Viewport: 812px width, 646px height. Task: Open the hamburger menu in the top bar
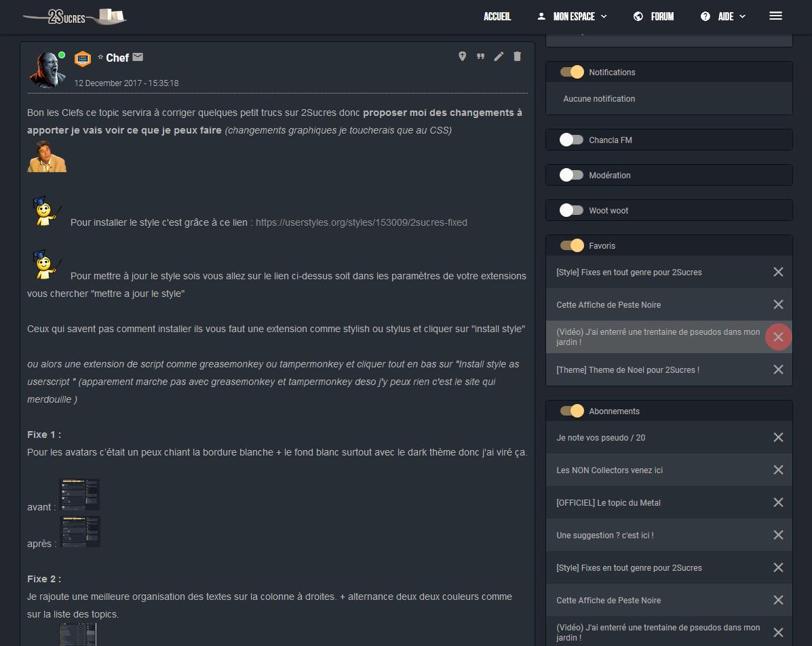pos(775,16)
